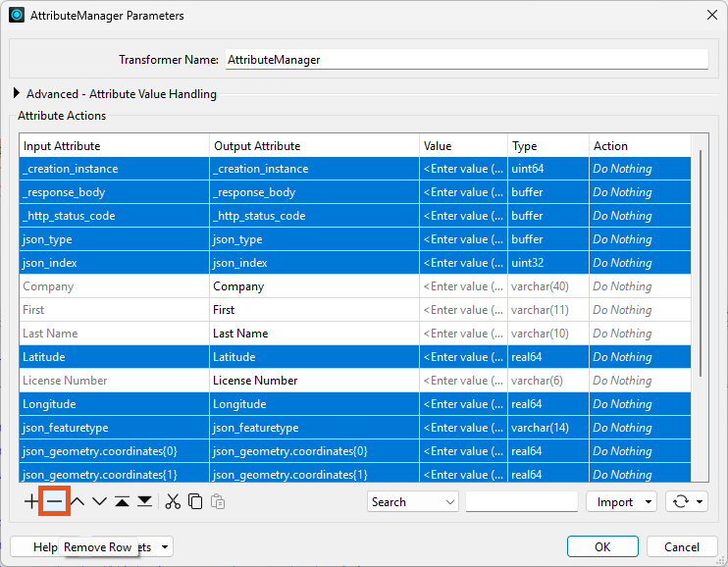Move selected rows to top

[x=122, y=501]
